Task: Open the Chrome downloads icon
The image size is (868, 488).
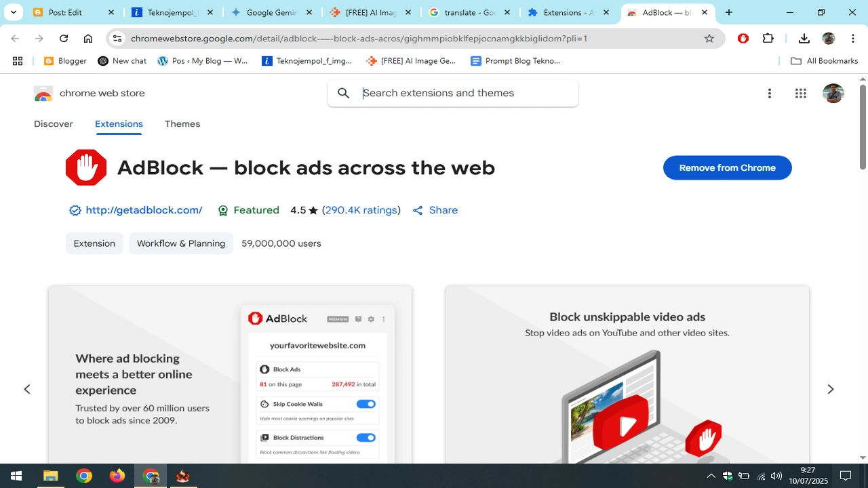Action: click(x=804, y=39)
